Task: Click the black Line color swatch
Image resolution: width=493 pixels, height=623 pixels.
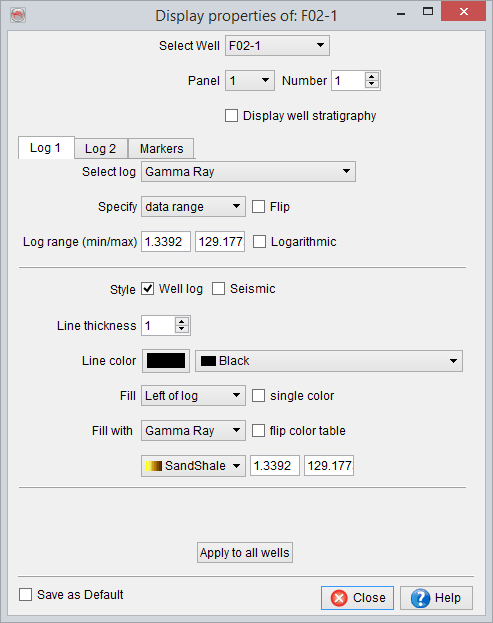Action: coord(166,361)
